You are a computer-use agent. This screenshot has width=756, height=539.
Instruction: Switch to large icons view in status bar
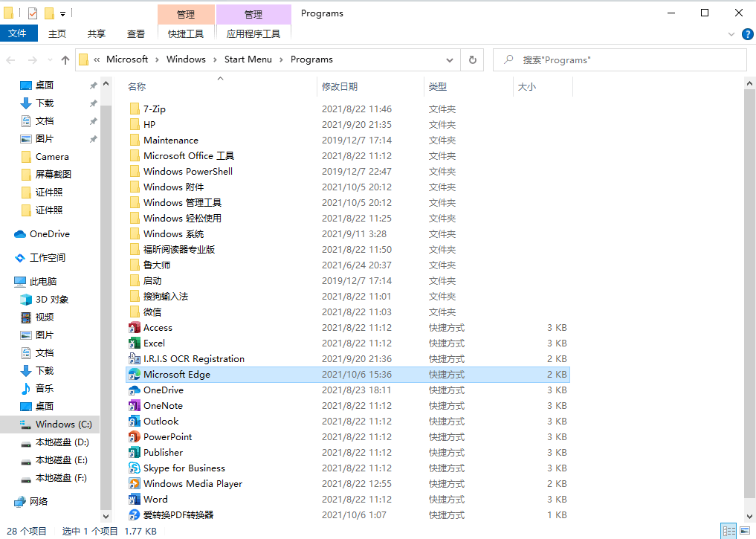(745, 531)
